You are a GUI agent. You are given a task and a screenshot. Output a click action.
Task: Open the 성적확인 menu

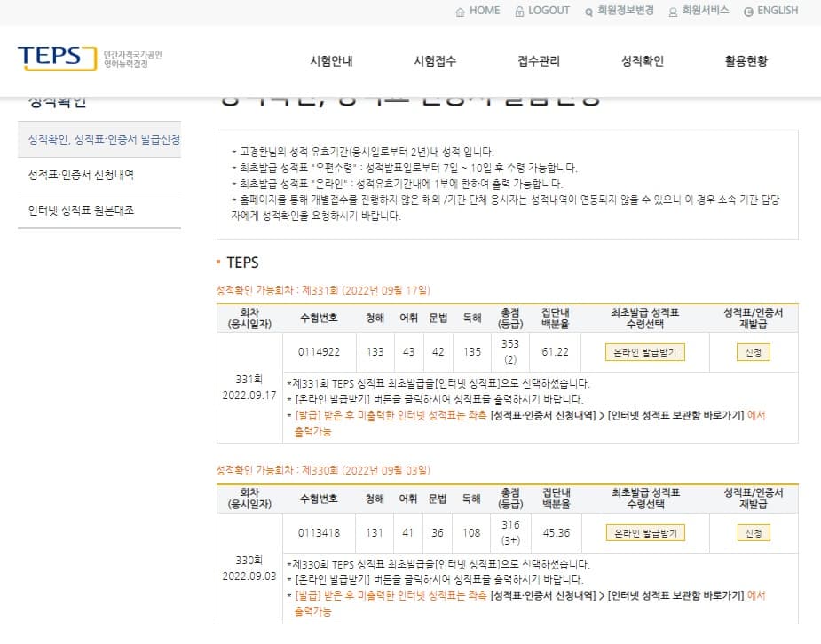(643, 61)
